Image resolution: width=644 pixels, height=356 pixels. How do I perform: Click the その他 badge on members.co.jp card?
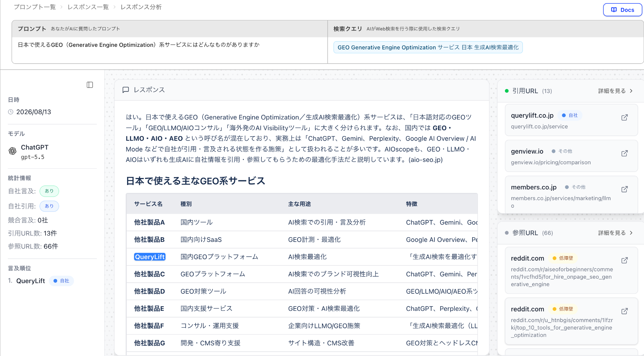575,187
